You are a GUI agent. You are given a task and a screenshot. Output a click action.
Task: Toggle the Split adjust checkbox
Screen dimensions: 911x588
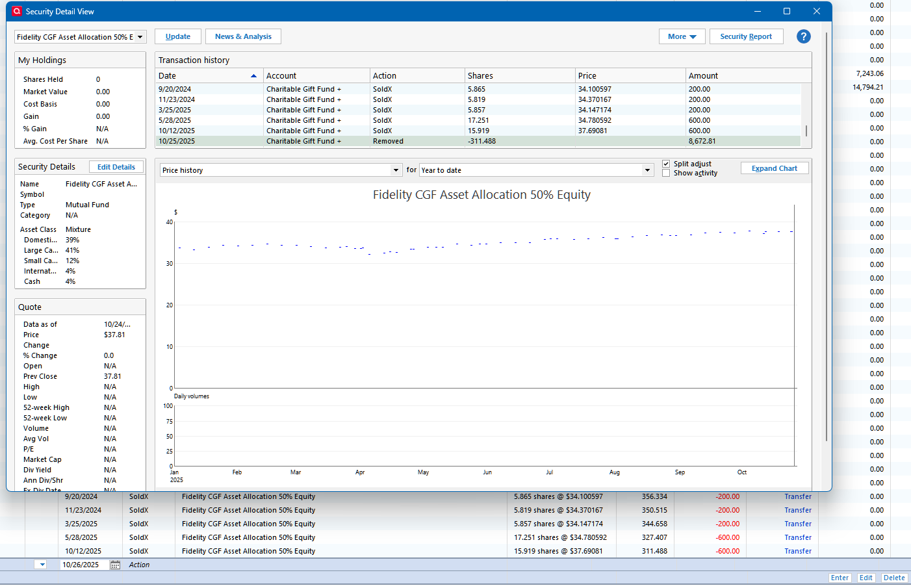click(x=666, y=164)
